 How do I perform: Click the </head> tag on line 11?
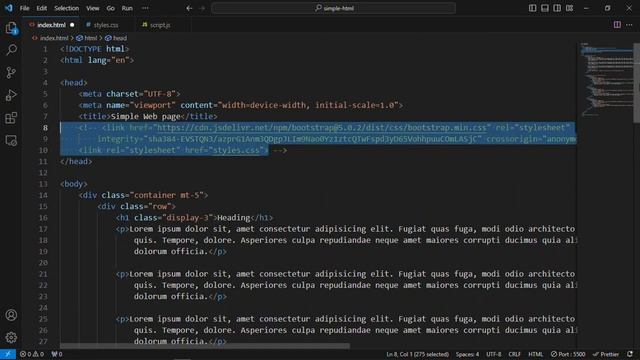point(76,162)
